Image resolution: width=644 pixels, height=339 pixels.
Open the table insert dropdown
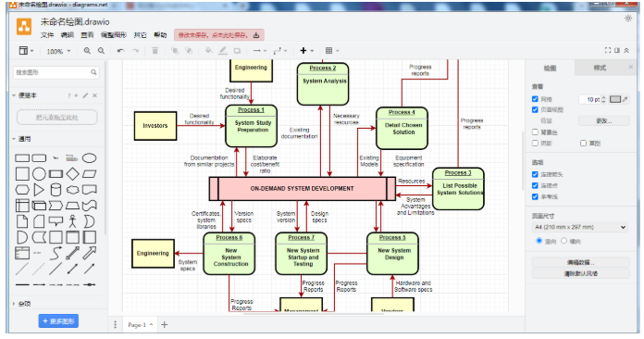click(332, 51)
